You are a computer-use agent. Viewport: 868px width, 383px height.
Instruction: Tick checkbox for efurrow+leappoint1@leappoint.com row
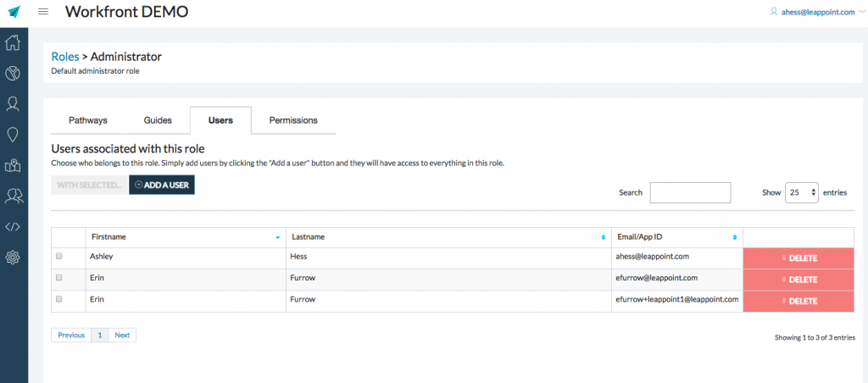tap(59, 300)
